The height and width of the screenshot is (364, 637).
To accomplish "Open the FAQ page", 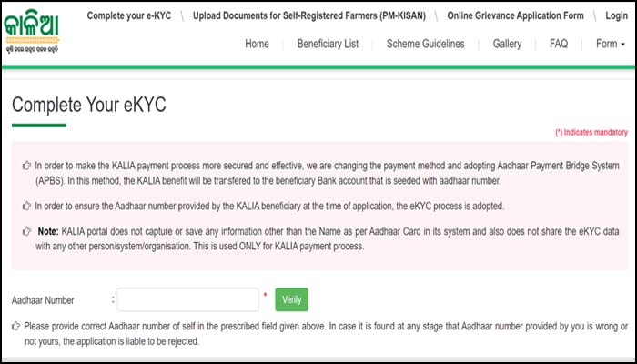I will (x=558, y=44).
